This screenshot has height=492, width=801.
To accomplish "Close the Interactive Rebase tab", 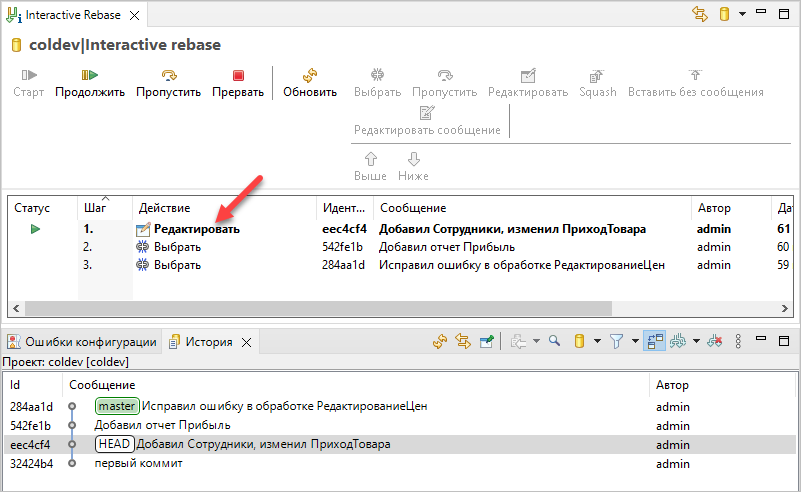I will 134,16.
